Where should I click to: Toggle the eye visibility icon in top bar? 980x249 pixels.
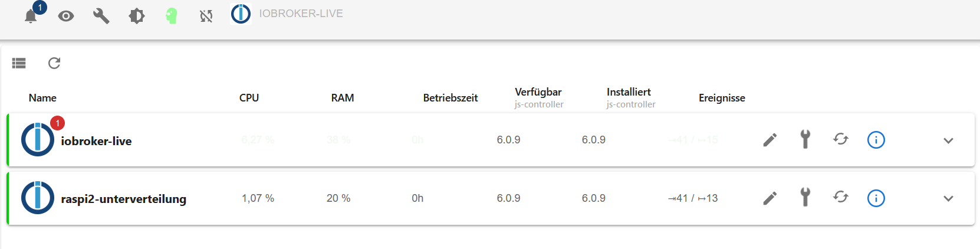(66, 16)
